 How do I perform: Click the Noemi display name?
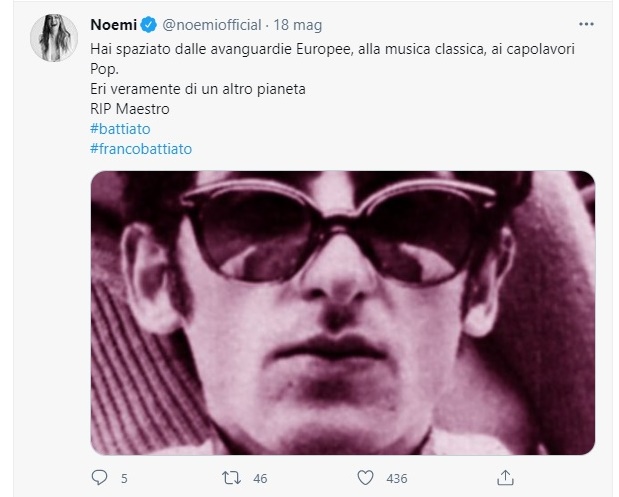(114, 25)
